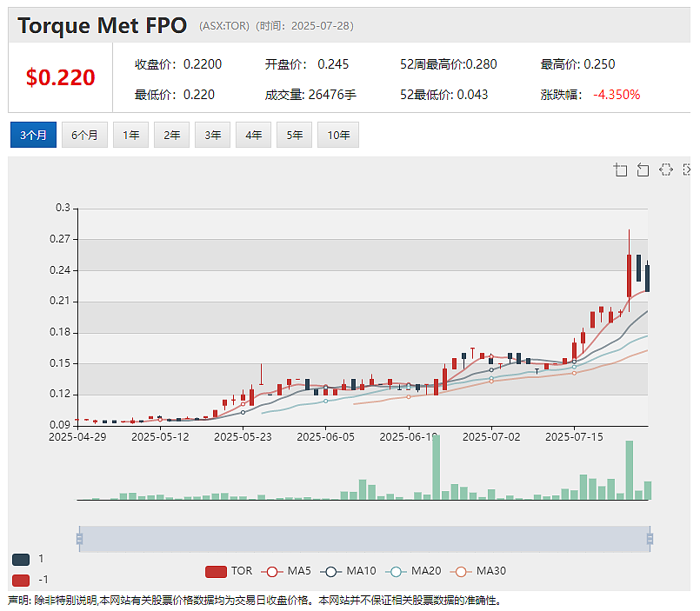Click the 开盘价: 0.245 value
Viewport: 700px width, 611px height.
pos(307,64)
